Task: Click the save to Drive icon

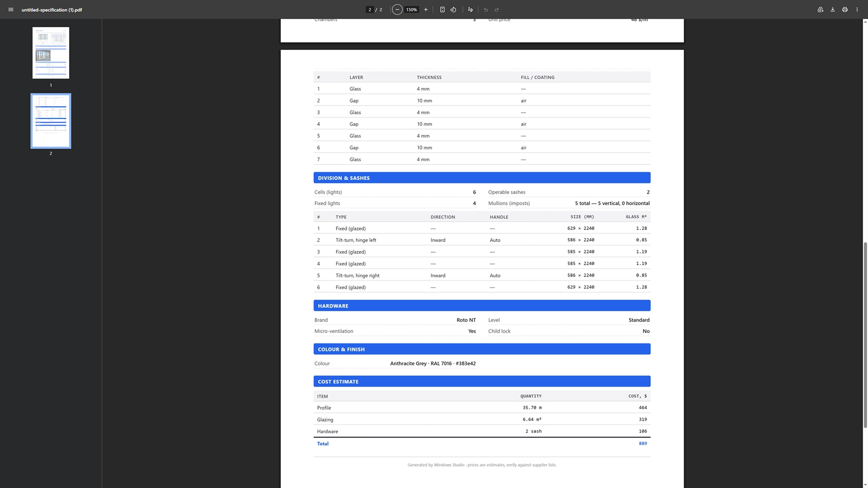Action: point(820,9)
